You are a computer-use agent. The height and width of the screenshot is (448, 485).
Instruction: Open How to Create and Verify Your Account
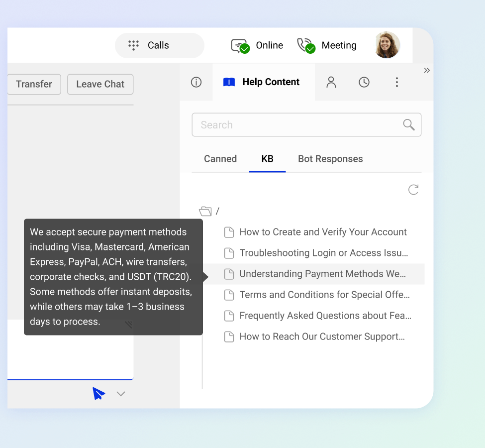click(x=323, y=232)
